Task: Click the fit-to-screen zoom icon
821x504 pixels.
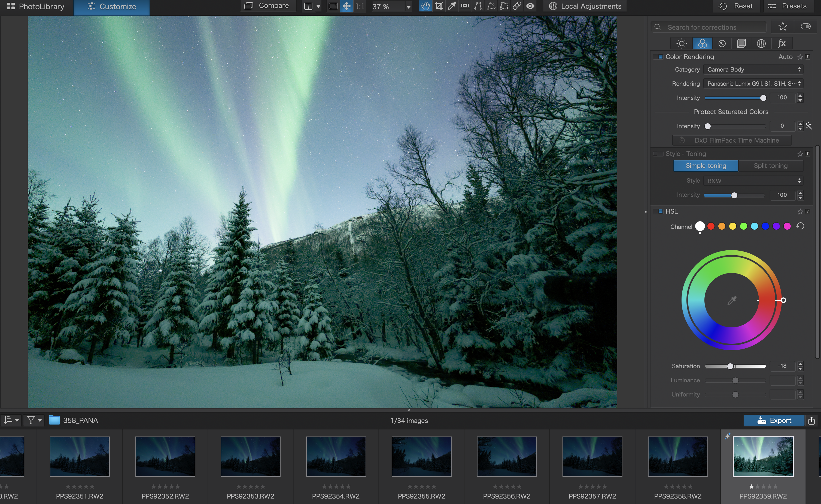Action: [x=333, y=6]
